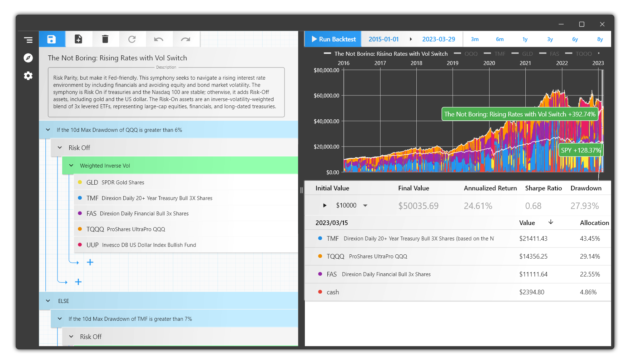Select the 1y time range
Screen dimensions: 629x364
pos(525,39)
